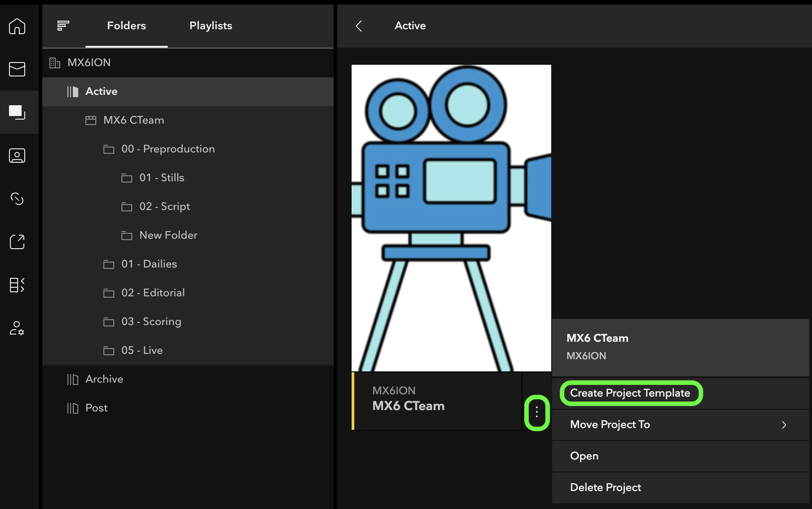Click the Home icon in sidebar
The height and width of the screenshot is (509, 812).
tap(17, 27)
